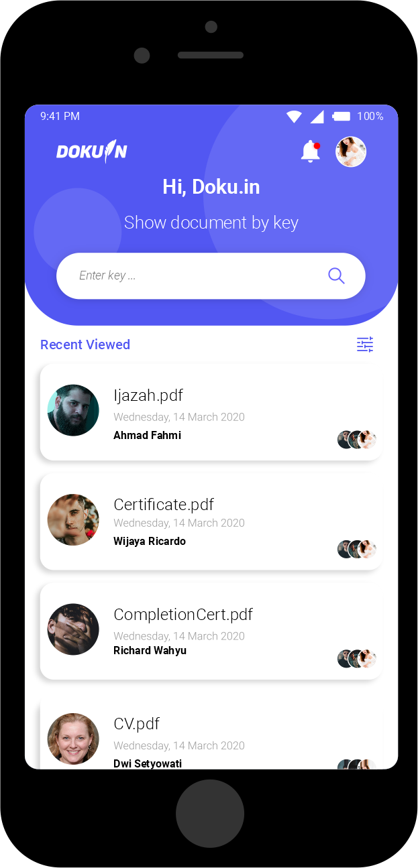Click the Enter key search field
This screenshot has width=418, height=868.
(211, 275)
